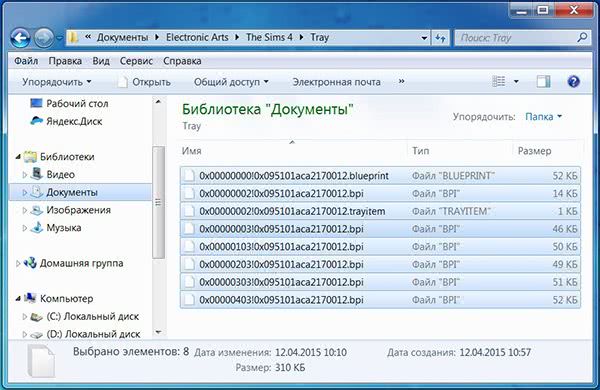The image size is (600, 390).
Task: Select file 0x00000103!0x095101aca2170012.bpi
Action: pos(380,247)
